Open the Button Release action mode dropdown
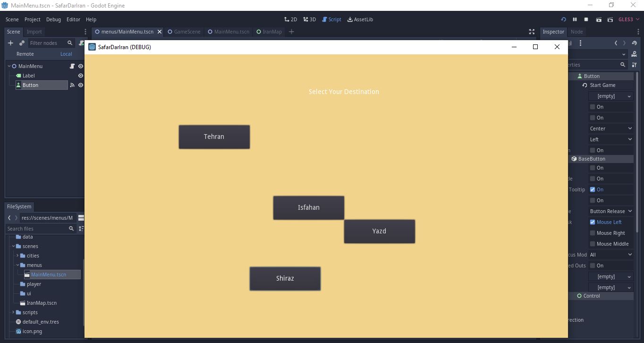 coord(611,211)
